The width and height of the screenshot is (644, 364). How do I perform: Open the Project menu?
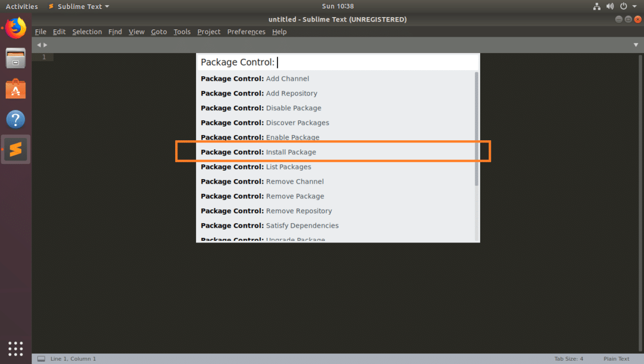(x=208, y=32)
